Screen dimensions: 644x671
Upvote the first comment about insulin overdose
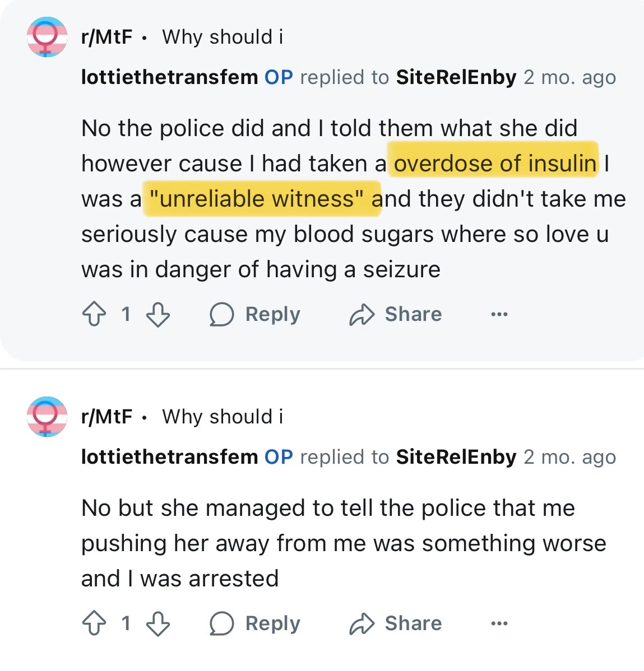coord(94,314)
